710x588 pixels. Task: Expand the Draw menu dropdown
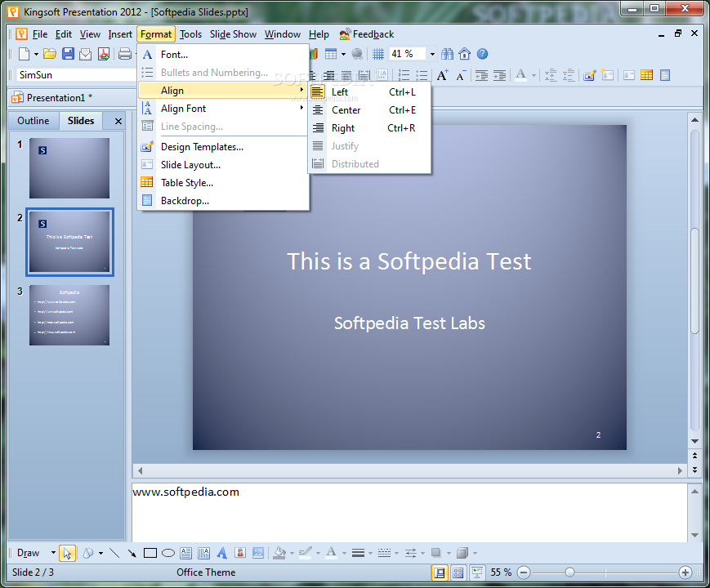pyautogui.click(x=53, y=553)
